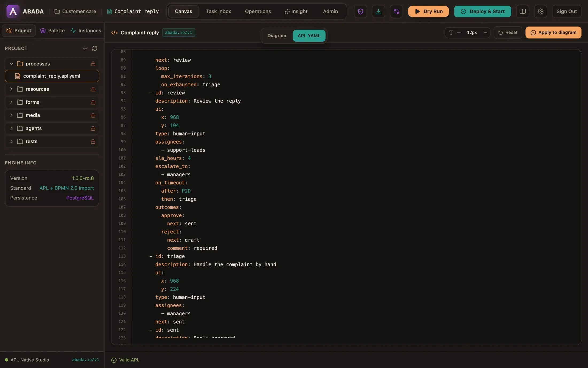The width and height of the screenshot is (588, 368).
Task: Click lock icon on forms folder
Action: click(x=93, y=102)
